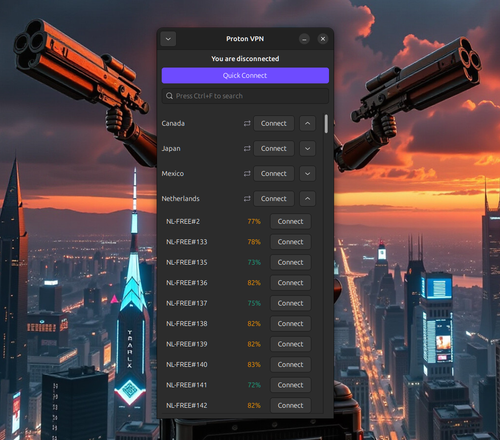Select the Japan country label
Image resolution: width=500 pixels, height=440 pixels.
[171, 149]
